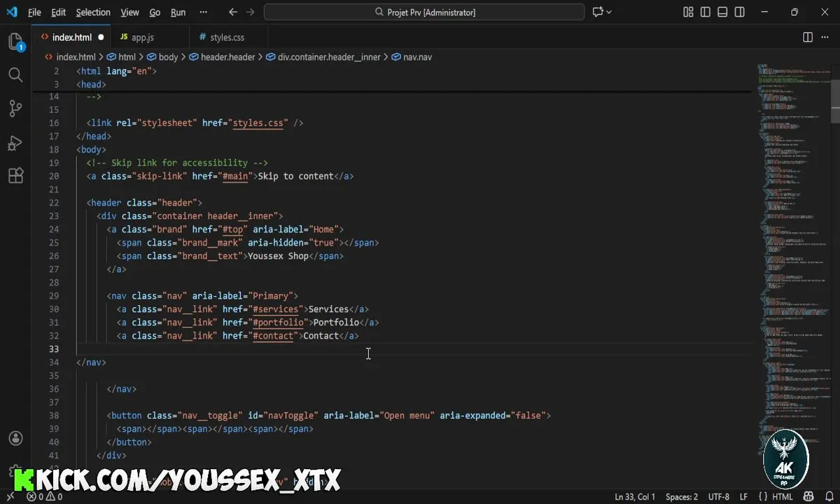840x504 pixels.
Task: Place cursor on empty line 33
Action: tap(413, 349)
